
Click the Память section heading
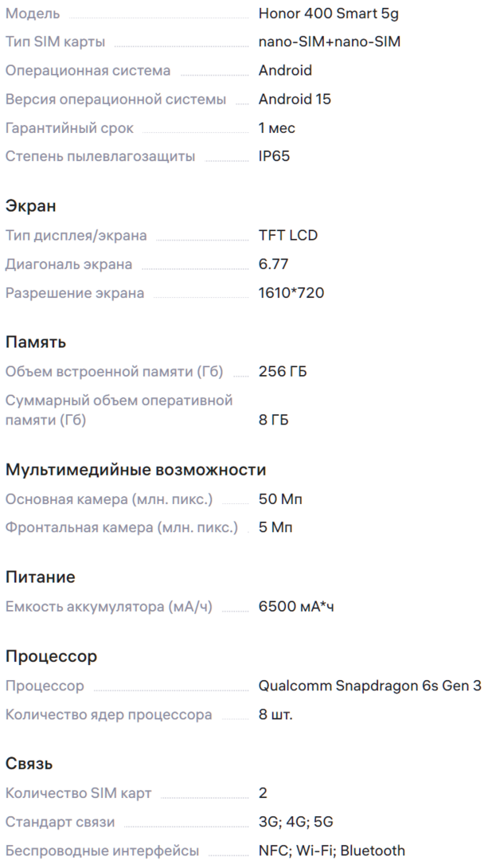click(x=36, y=342)
